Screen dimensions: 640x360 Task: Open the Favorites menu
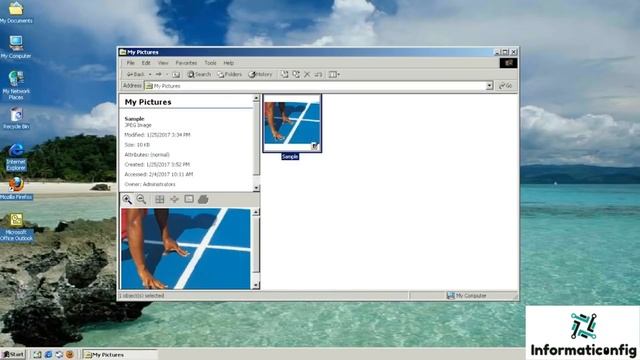tap(186, 63)
